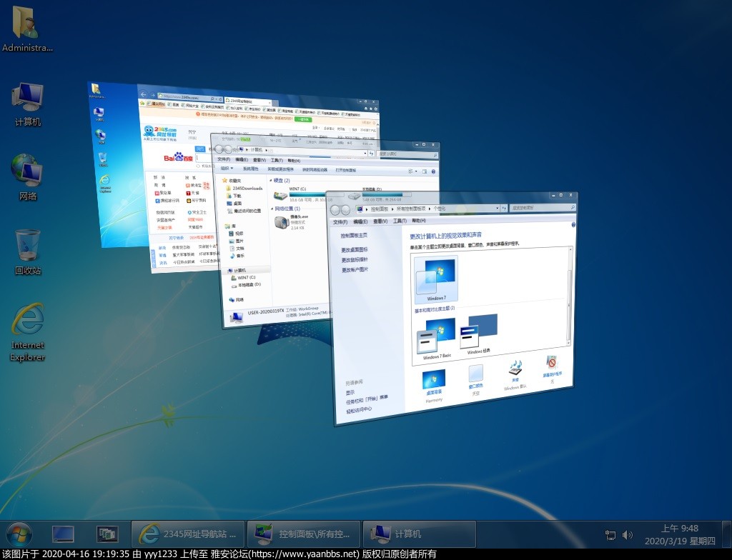Image resolution: width=732 pixels, height=560 pixels.
Task: Click the back button in Personalization window
Action: (x=335, y=209)
